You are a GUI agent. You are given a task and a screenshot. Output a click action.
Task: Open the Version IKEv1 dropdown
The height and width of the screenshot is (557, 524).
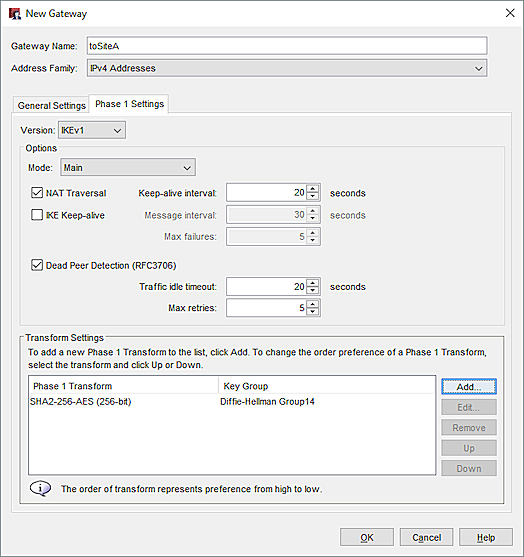pyautogui.click(x=92, y=130)
